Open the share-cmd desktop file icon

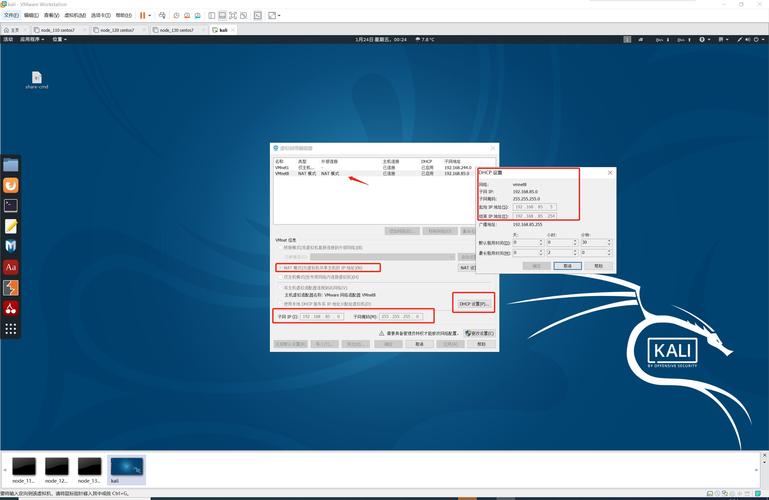[x=37, y=80]
